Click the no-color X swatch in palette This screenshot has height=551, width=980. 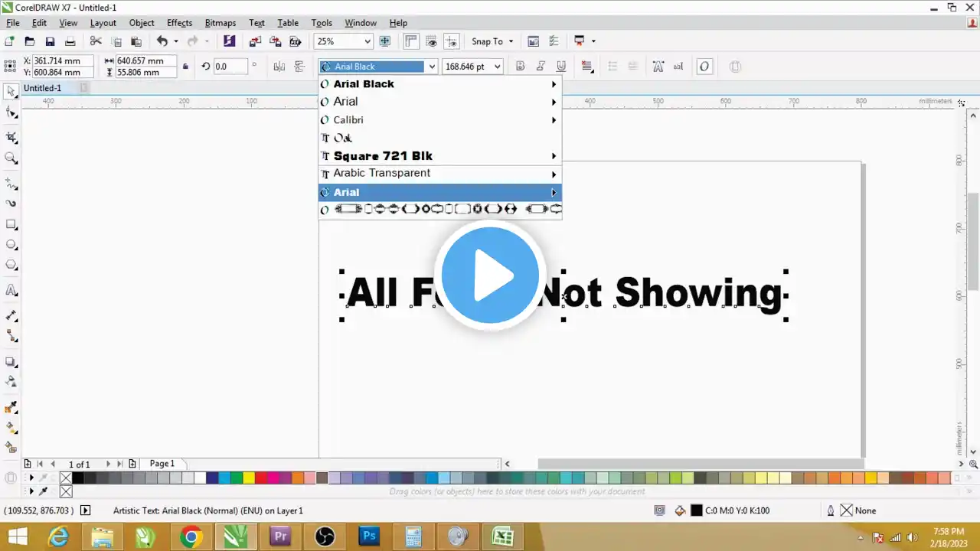[x=66, y=478]
